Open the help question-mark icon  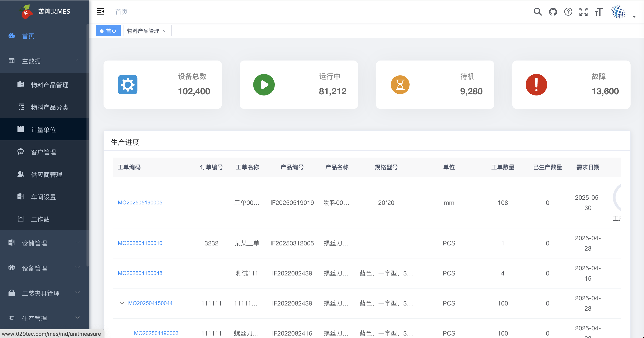click(568, 11)
